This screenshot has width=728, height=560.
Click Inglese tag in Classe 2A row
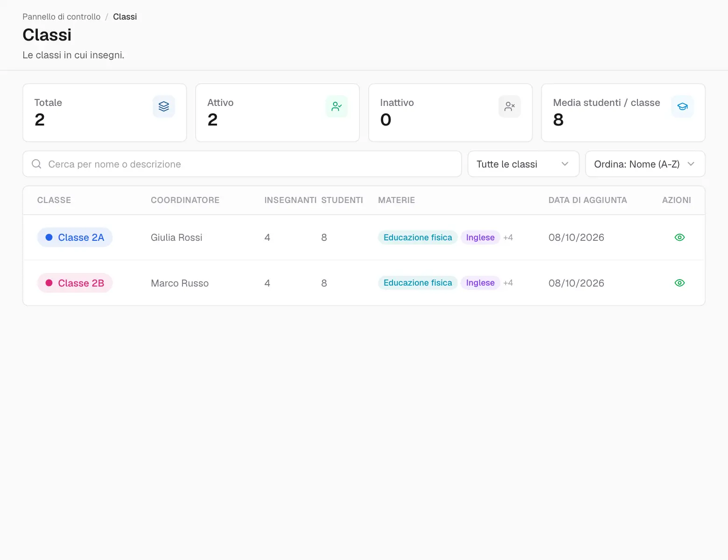click(480, 237)
